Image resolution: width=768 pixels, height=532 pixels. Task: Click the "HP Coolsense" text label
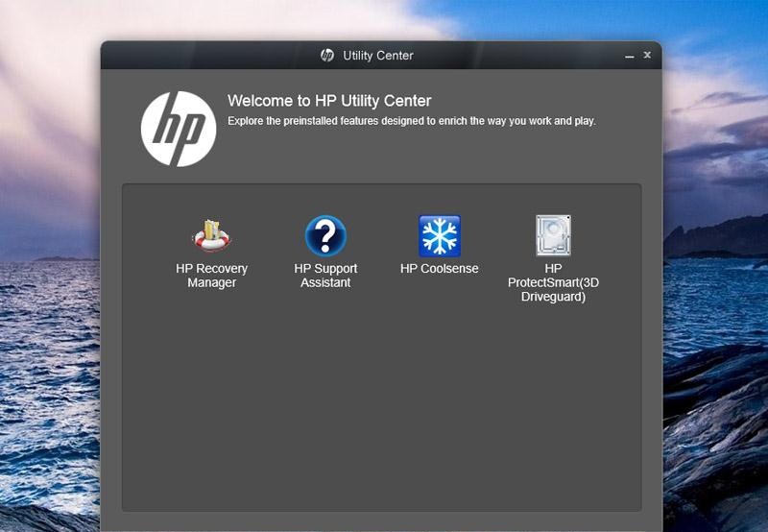[439, 269]
